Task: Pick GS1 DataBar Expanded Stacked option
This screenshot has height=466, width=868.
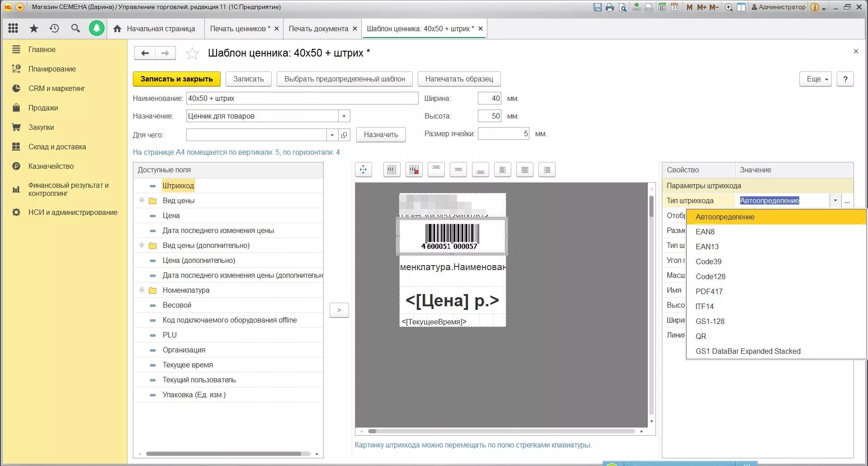Action: tap(776, 351)
